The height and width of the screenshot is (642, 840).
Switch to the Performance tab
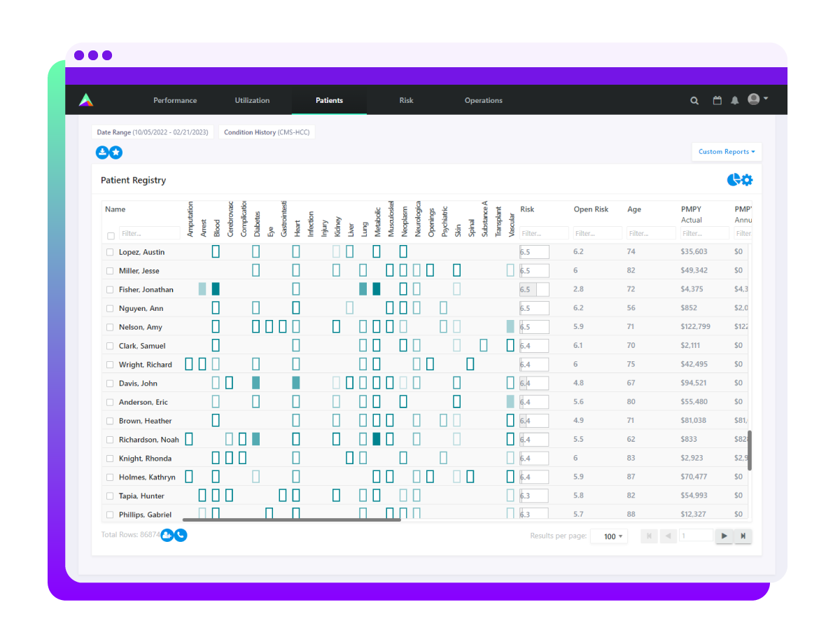click(175, 100)
